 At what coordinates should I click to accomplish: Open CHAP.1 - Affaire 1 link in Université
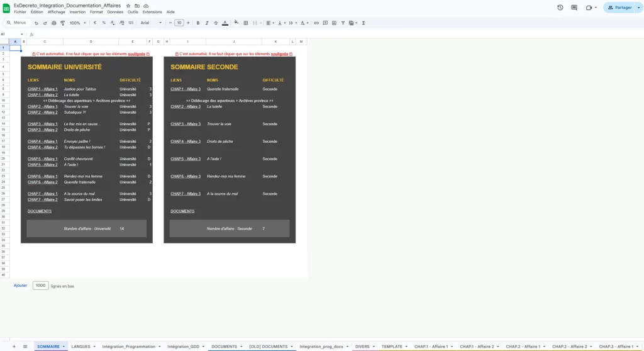coord(42,89)
